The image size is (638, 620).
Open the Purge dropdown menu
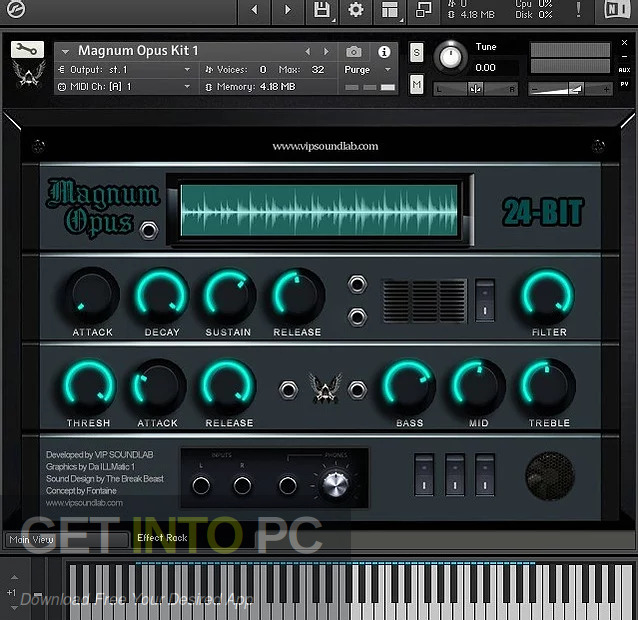(367, 70)
